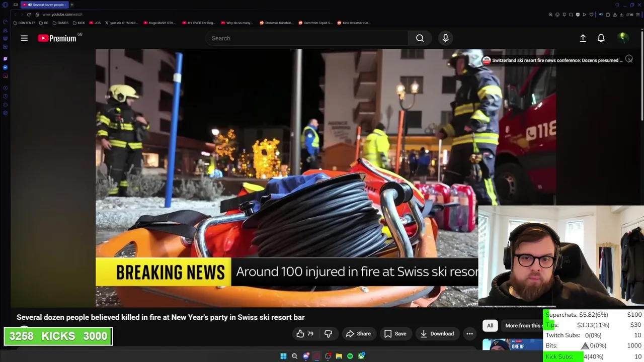
Task: Open the send flow arrow toolbar icon
Action: [x=585, y=15]
